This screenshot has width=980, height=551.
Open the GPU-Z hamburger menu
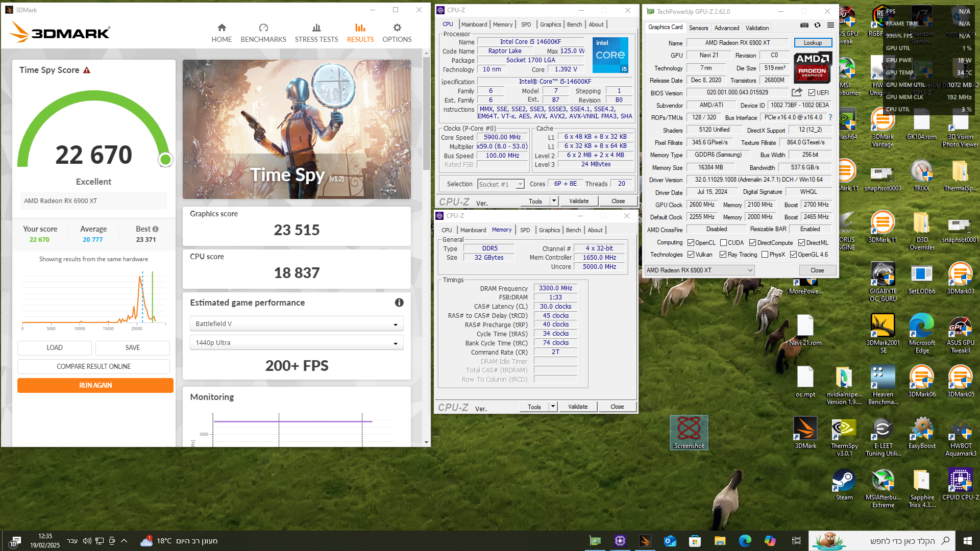(830, 25)
